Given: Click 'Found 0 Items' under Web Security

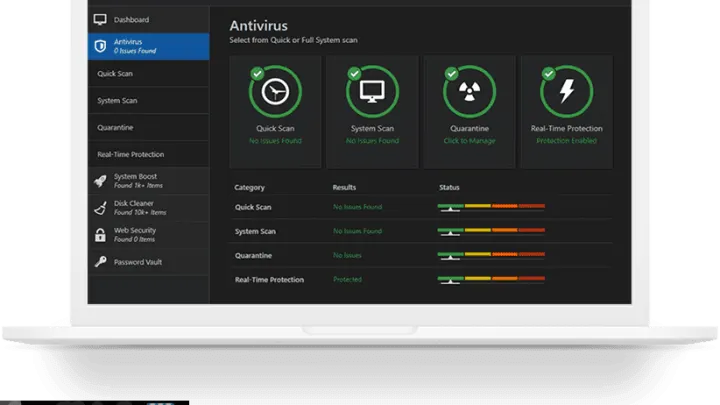Looking at the screenshot, I should click(x=134, y=240).
